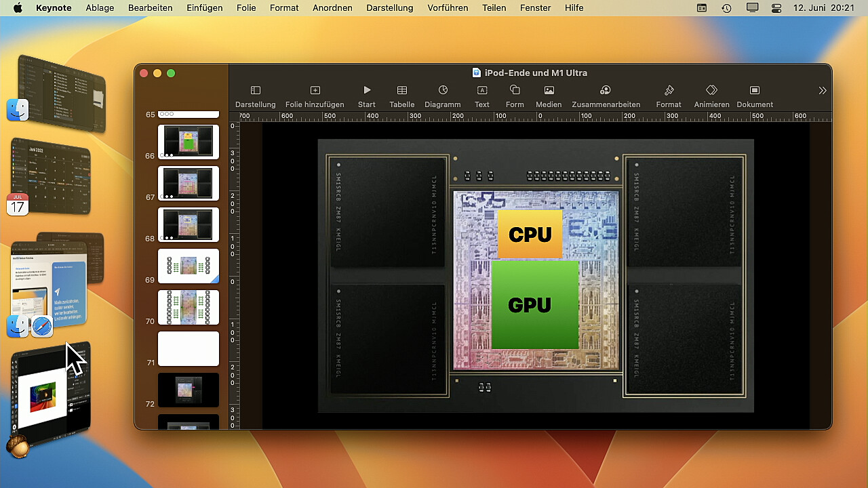Open the Medien media browser

coord(549,97)
